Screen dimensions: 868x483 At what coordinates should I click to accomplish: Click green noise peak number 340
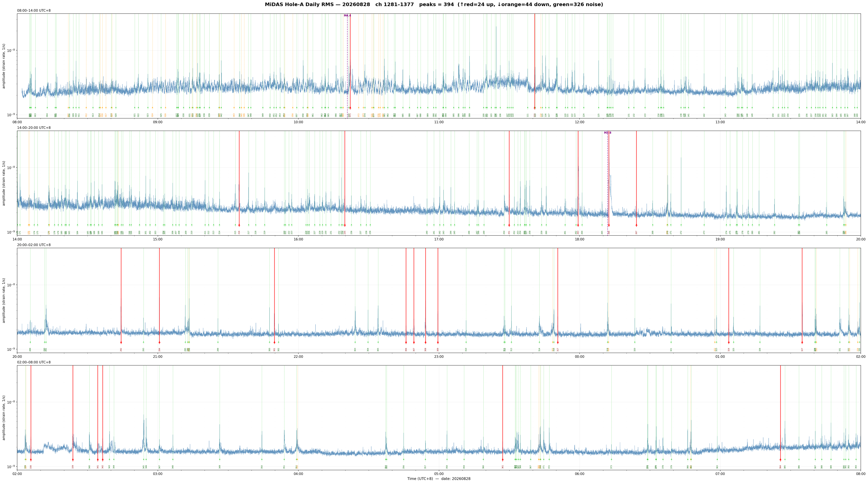click(89, 467)
